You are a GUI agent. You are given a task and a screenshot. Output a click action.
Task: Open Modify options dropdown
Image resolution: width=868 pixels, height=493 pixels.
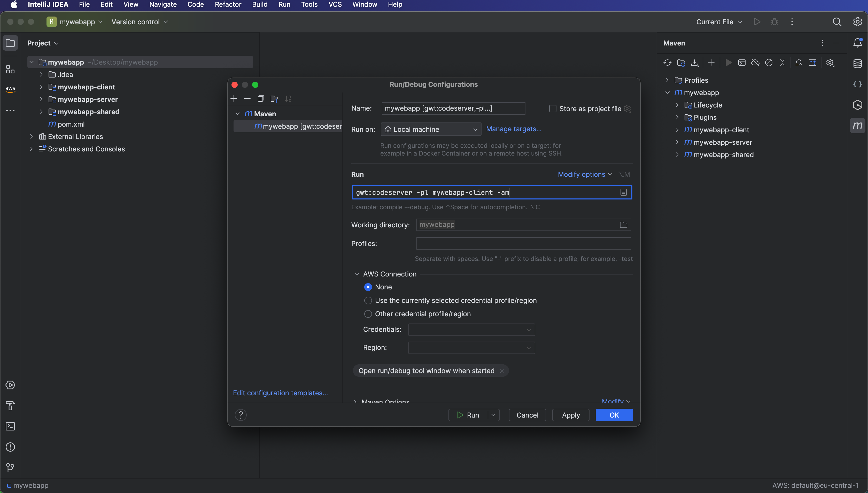tap(585, 174)
